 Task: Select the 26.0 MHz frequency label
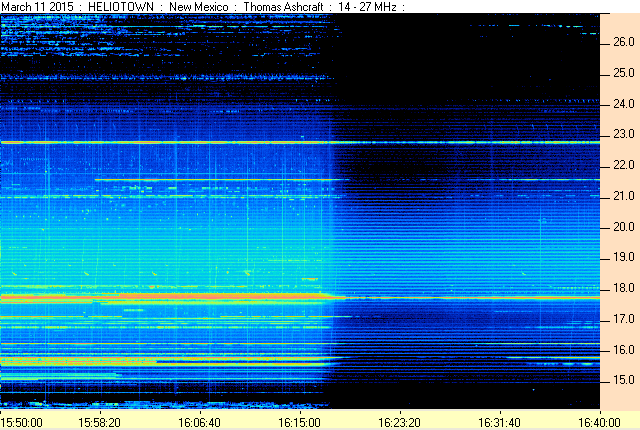(624, 42)
